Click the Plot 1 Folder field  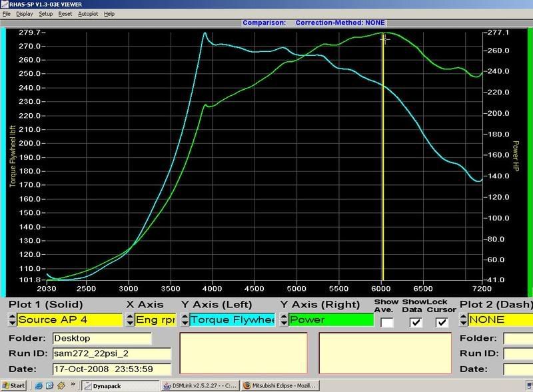(x=101, y=338)
